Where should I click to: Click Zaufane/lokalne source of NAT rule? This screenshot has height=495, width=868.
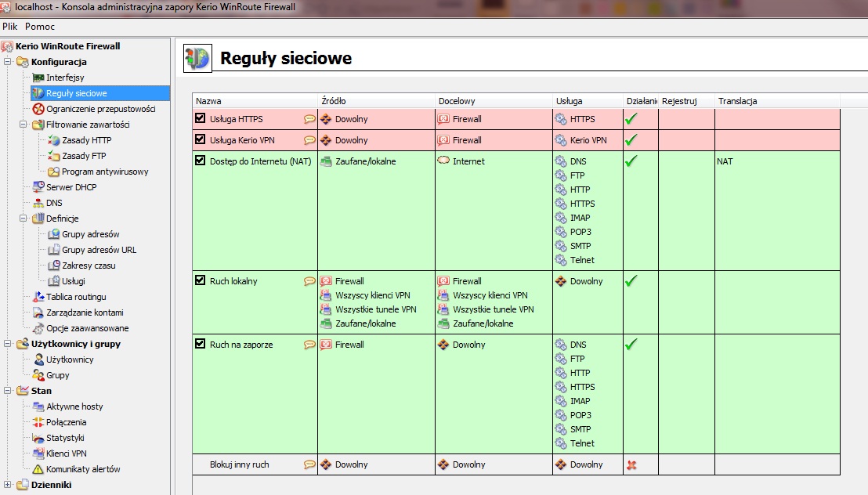tap(365, 161)
